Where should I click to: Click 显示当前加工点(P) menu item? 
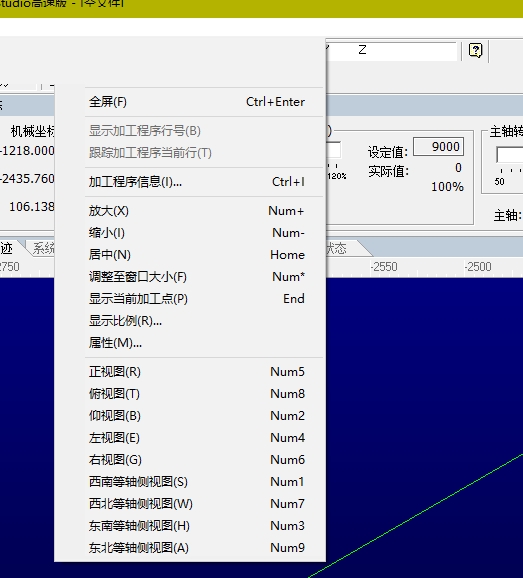pyautogui.click(x=197, y=299)
